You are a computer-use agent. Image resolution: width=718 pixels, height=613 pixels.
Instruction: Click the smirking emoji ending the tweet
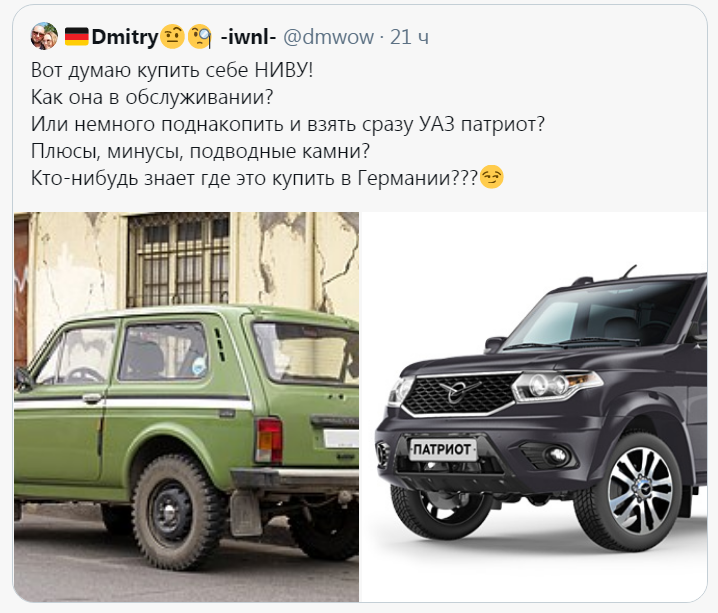click(x=491, y=177)
